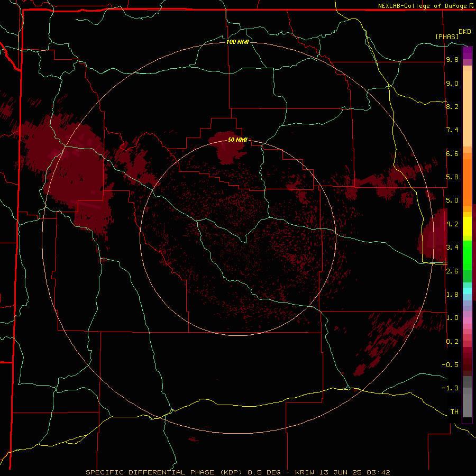The width and height of the screenshot is (476, 476).
Task: Click the 100 NMI range ring label
Action: click(237, 42)
